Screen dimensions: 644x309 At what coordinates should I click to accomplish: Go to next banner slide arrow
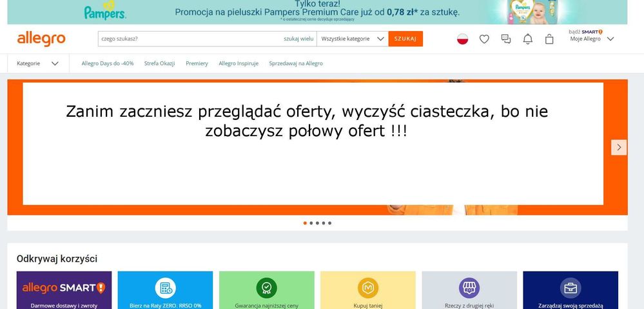tap(619, 147)
